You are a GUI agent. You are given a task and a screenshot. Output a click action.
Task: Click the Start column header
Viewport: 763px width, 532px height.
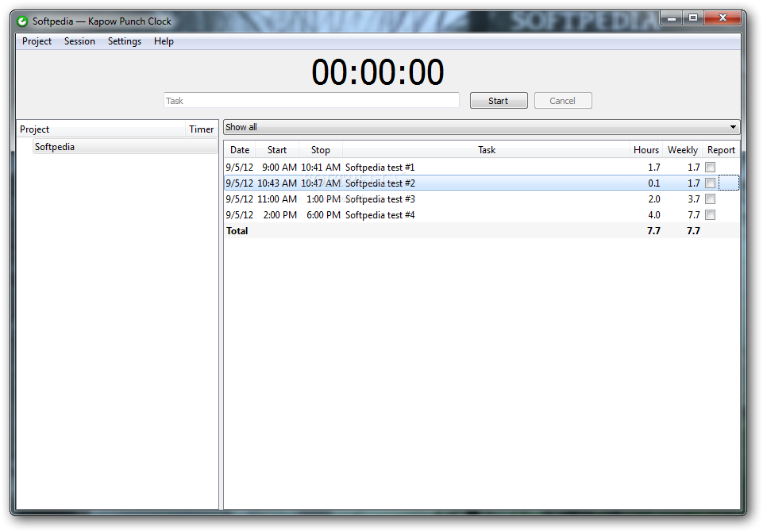coord(277,150)
